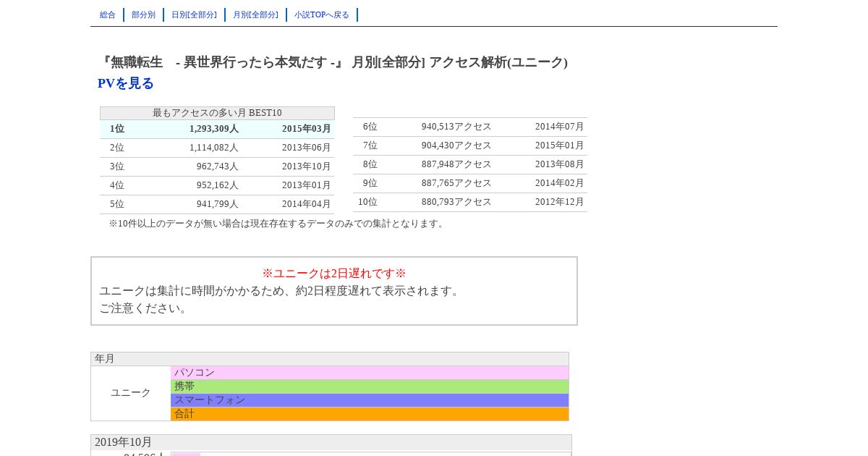
Task: Click the PVを見る link
Action: 126,83
